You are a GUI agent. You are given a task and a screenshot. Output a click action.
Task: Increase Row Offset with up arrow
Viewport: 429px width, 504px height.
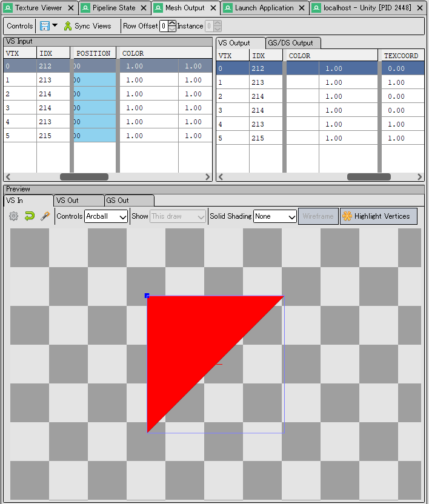pos(172,23)
